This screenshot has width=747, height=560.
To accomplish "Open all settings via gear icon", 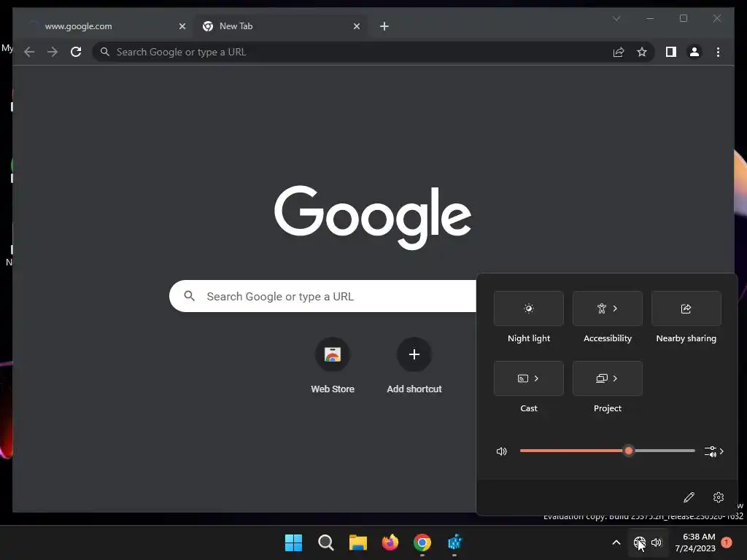I will click(x=719, y=497).
